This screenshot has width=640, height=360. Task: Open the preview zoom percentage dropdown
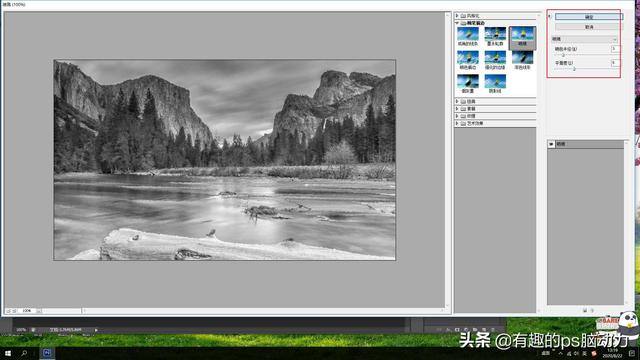coord(39,311)
